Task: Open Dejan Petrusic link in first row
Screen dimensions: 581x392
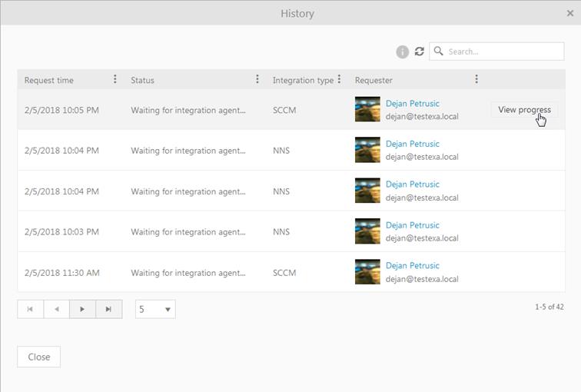Action: 412,103
